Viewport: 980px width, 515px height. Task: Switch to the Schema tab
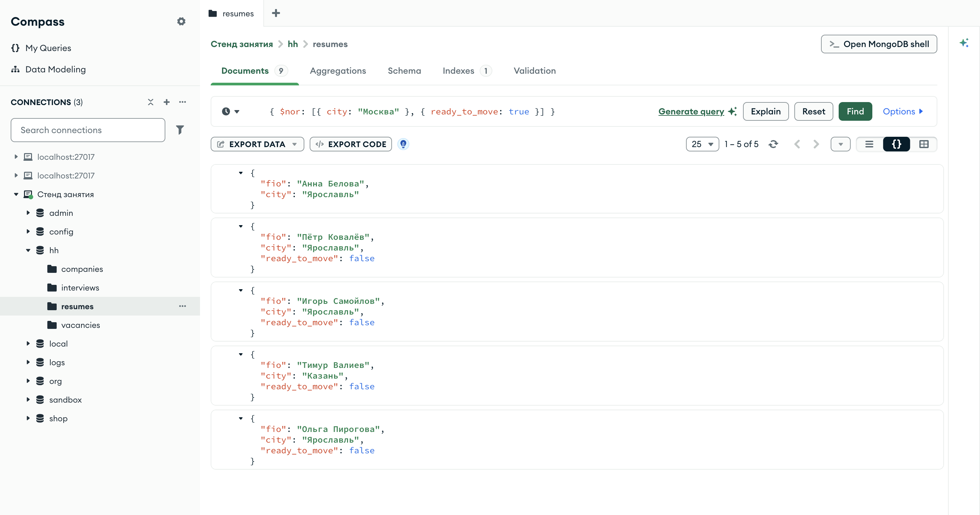pyautogui.click(x=404, y=71)
